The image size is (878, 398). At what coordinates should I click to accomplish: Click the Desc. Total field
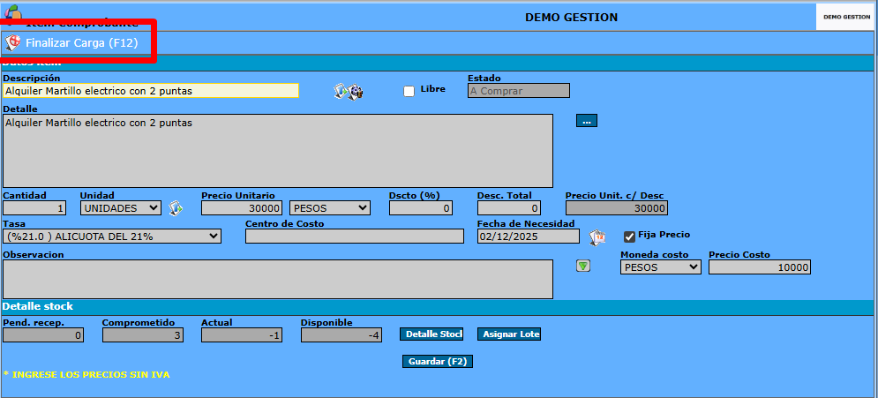[x=509, y=208]
